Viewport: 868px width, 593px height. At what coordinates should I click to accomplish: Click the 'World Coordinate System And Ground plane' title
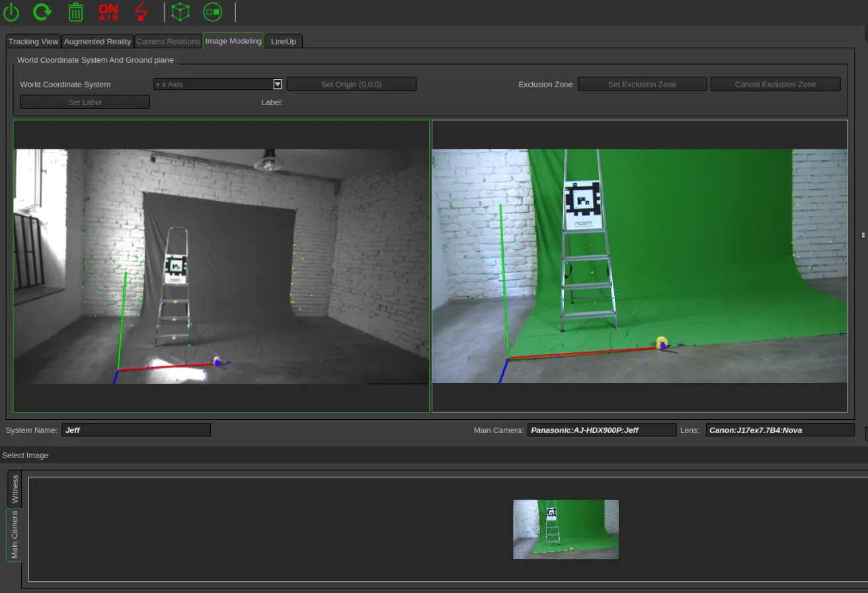pos(95,60)
